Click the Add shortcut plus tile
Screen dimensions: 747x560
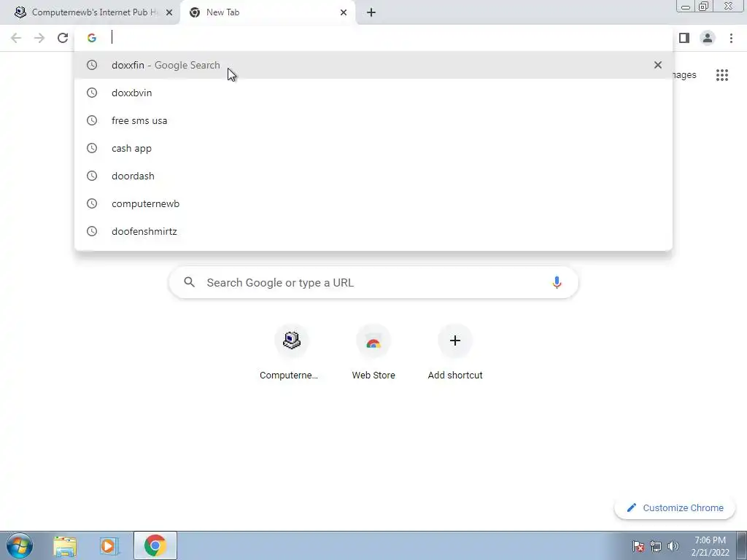(455, 352)
